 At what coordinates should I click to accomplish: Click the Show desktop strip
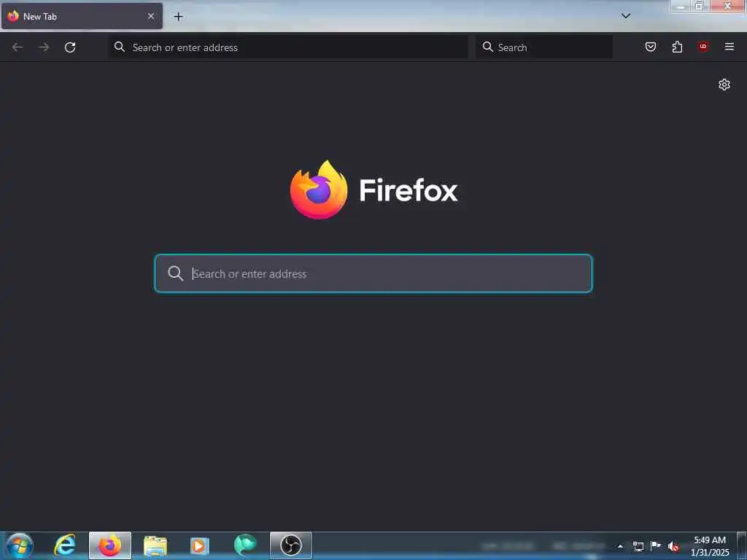[742, 545]
